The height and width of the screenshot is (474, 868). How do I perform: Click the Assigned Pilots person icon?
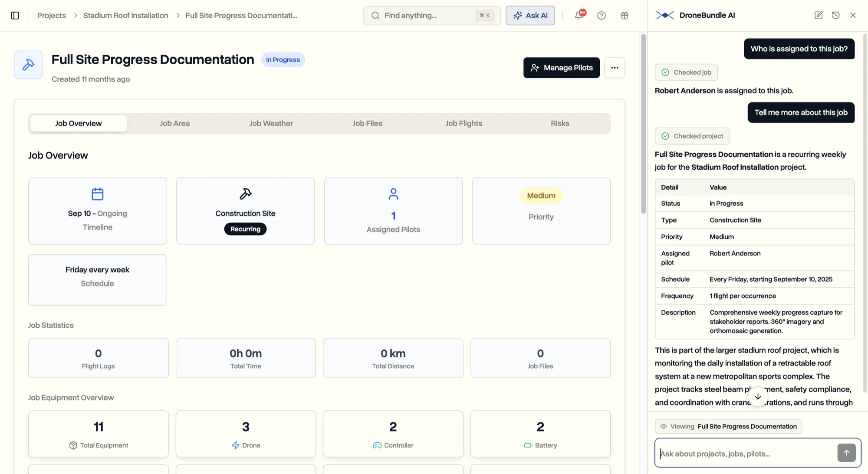click(x=393, y=194)
